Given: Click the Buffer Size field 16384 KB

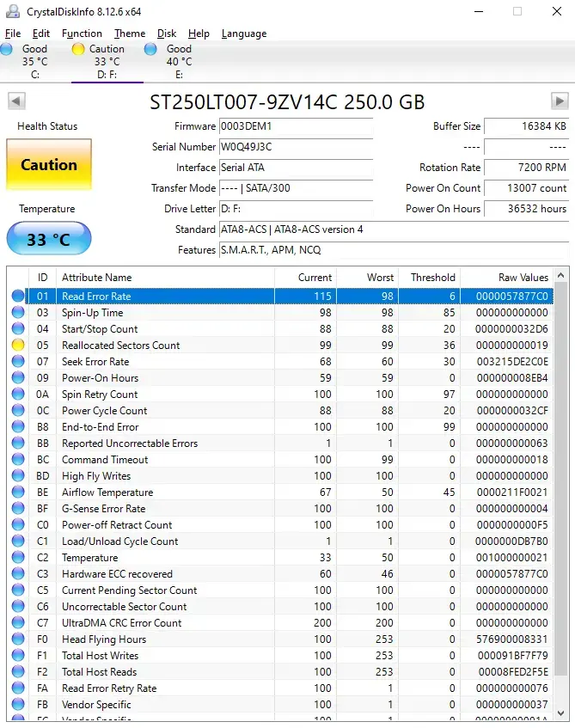Looking at the screenshot, I should coord(526,126).
